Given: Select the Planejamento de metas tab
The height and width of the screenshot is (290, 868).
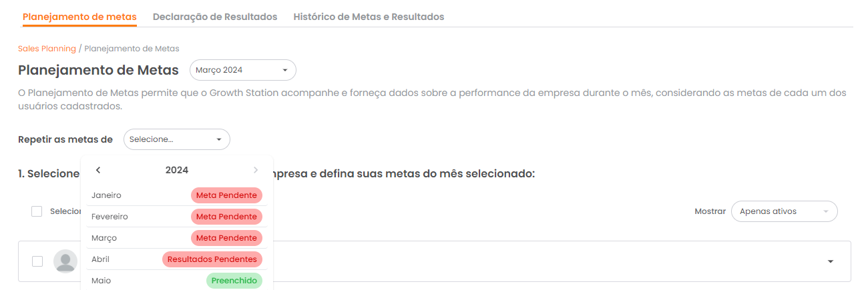Looking at the screenshot, I should pyautogui.click(x=79, y=17).
